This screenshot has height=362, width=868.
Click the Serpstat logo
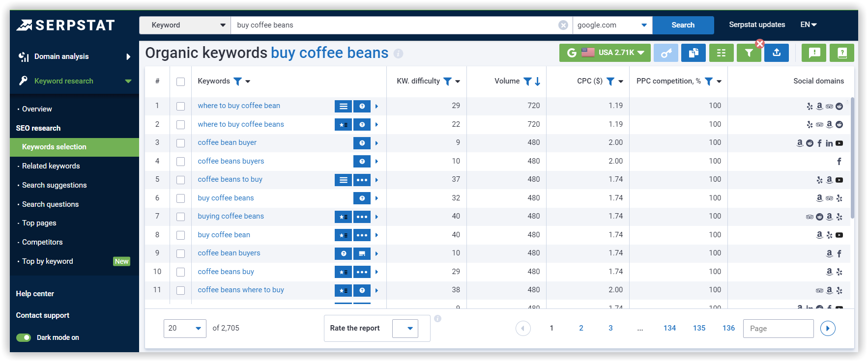point(65,25)
